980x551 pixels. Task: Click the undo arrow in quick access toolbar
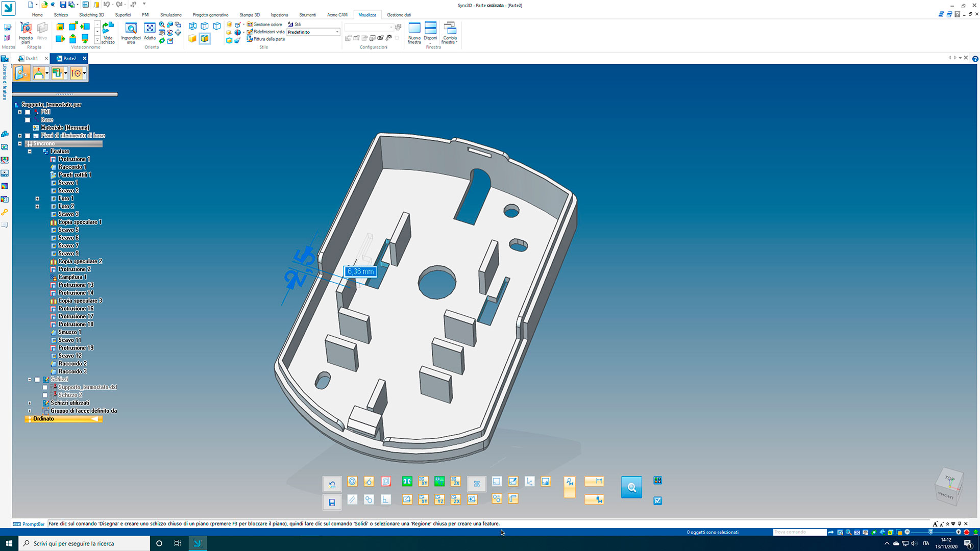(x=107, y=5)
